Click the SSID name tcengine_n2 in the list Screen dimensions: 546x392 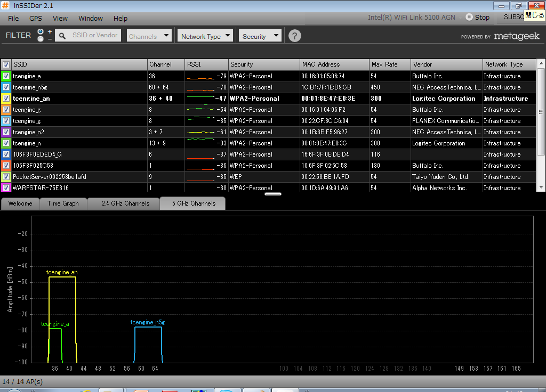coord(28,132)
